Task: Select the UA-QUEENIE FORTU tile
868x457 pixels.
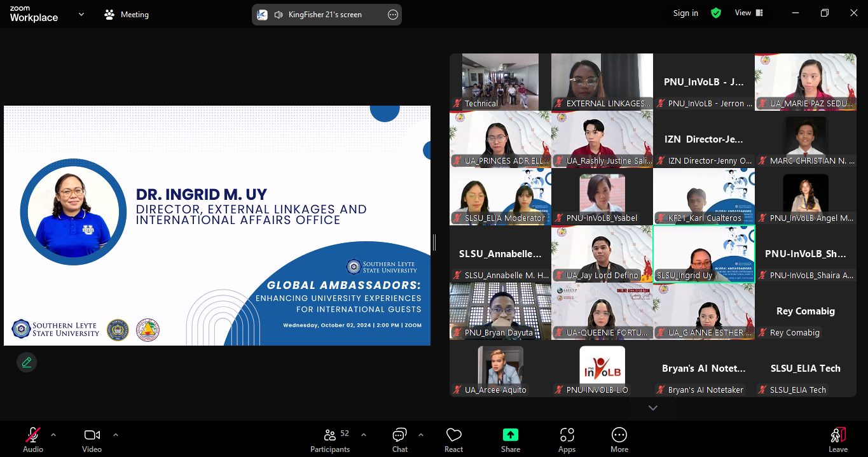Action: coord(602,311)
